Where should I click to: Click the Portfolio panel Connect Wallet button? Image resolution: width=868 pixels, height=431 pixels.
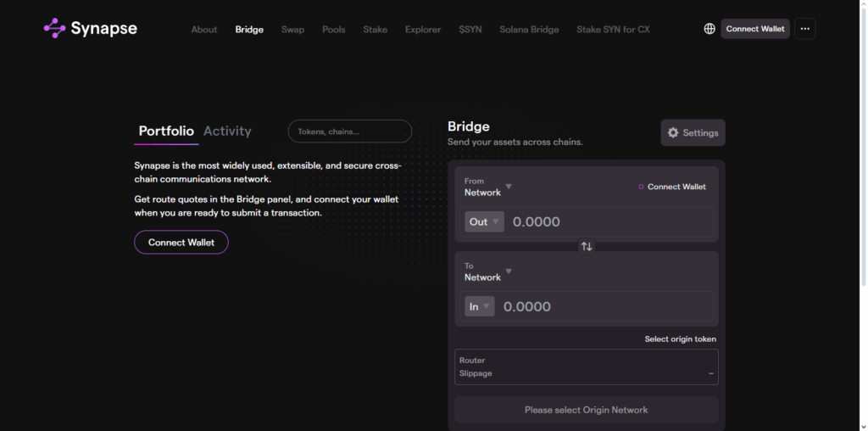[x=181, y=243]
